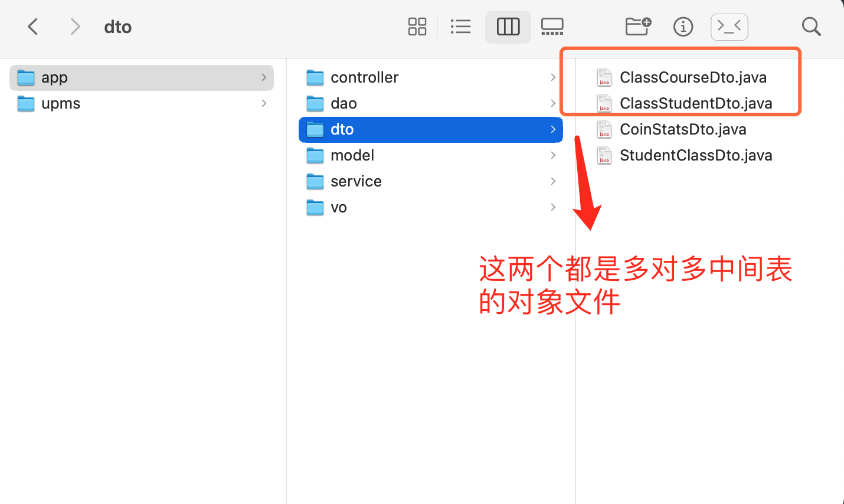
Task: Select file name CoinStatsDto.java
Action: (x=683, y=129)
